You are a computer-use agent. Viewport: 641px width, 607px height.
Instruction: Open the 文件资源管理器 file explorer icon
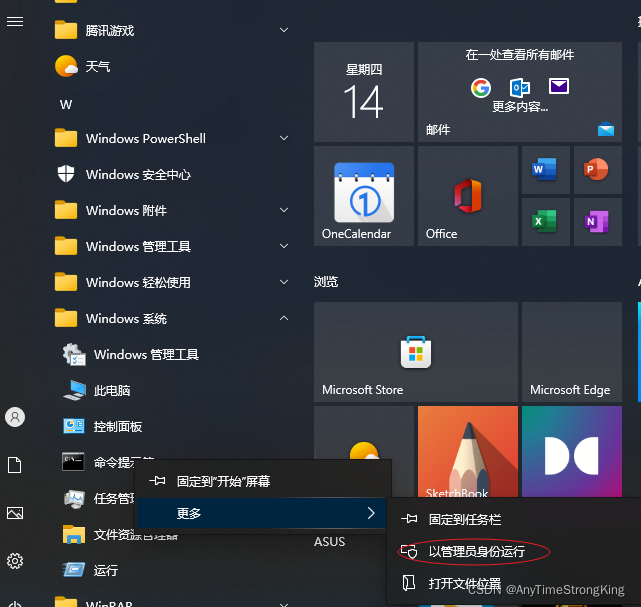(74, 534)
